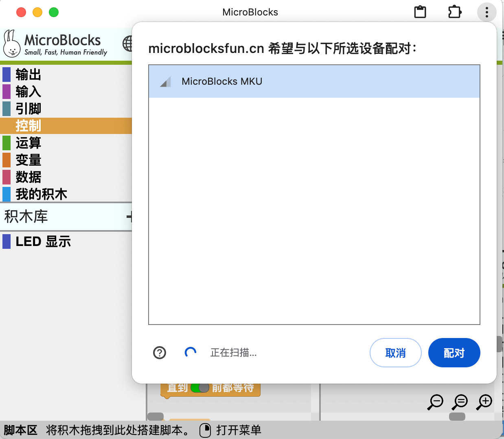
Task: Click the signal strength icon beside MicroBlocks MKU
Action: [x=165, y=81]
